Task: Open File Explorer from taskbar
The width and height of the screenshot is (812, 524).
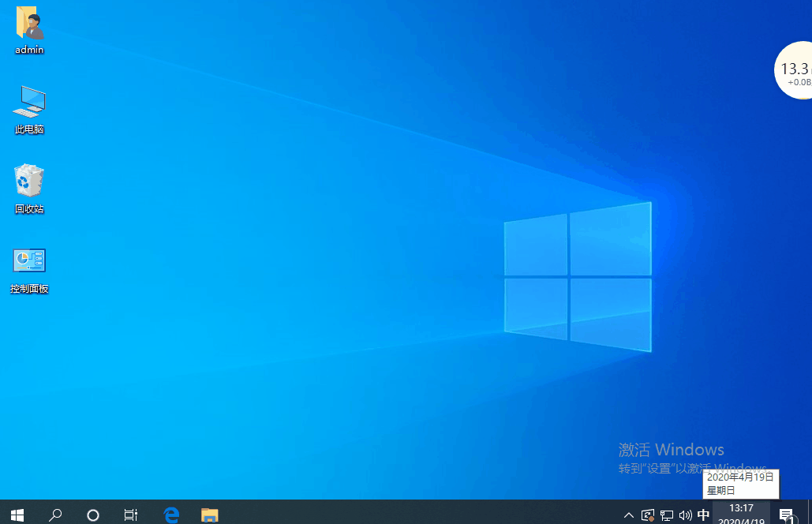Action: [210, 515]
